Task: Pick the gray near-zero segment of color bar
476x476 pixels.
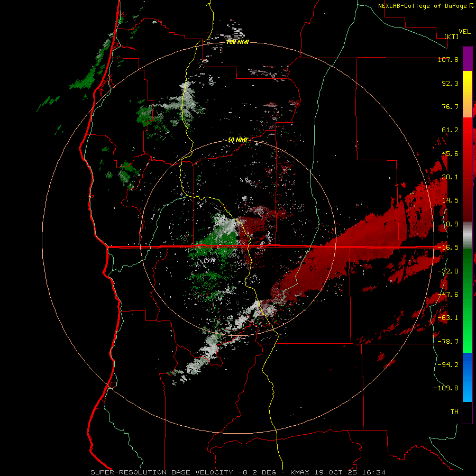Action: pos(467,235)
